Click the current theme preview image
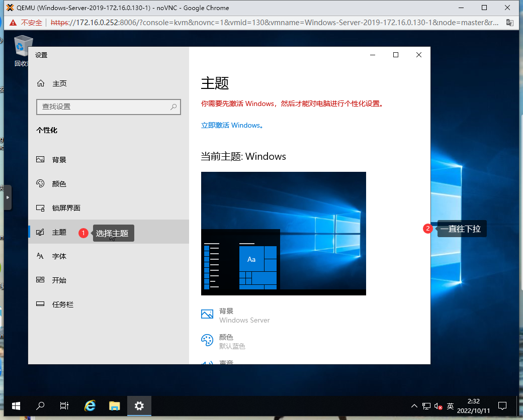This screenshot has width=523, height=420. 284,233
